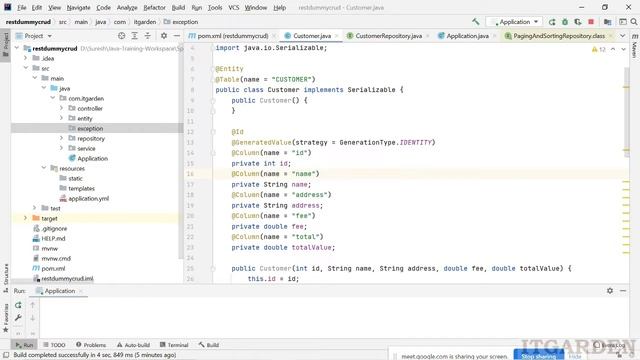The height and width of the screenshot is (360, 640).
Task: Open Run panel gear settings
Action: click(610, 291)
